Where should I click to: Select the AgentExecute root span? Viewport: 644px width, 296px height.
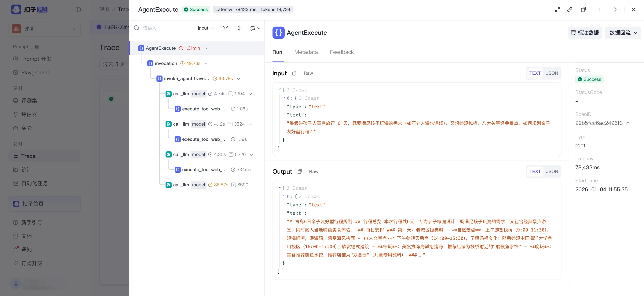197,48
